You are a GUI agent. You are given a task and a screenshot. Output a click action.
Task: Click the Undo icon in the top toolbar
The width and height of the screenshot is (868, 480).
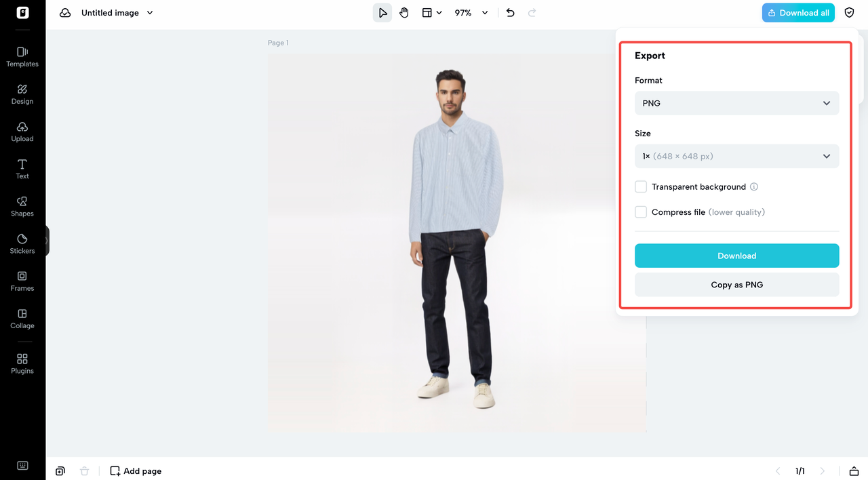pyautogui.click(x=510, y=12)
